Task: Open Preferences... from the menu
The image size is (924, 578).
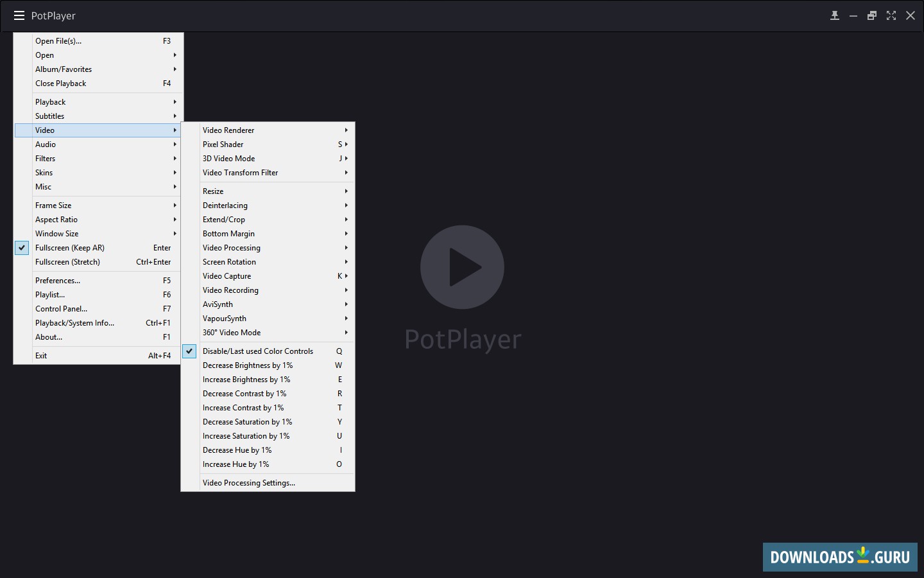Action: click(98, 281)
